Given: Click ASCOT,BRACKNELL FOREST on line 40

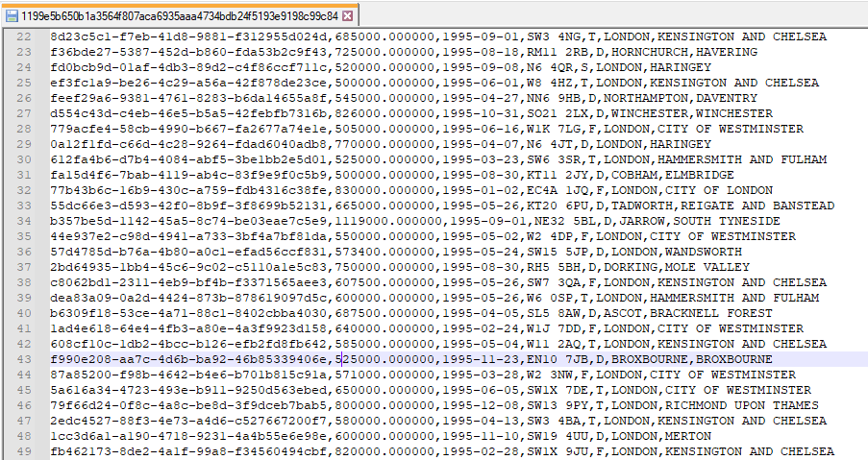Looking at the screenshot, I should (x=688, y=313).
